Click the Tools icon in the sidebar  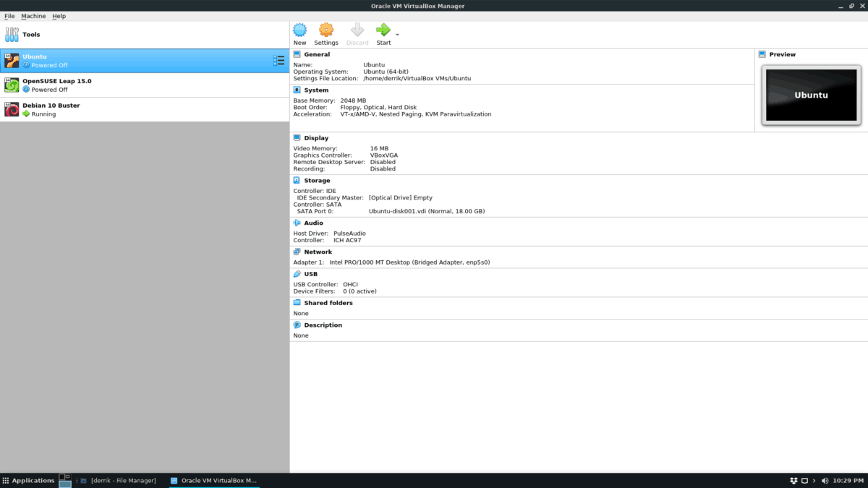(x=12, y=34)
